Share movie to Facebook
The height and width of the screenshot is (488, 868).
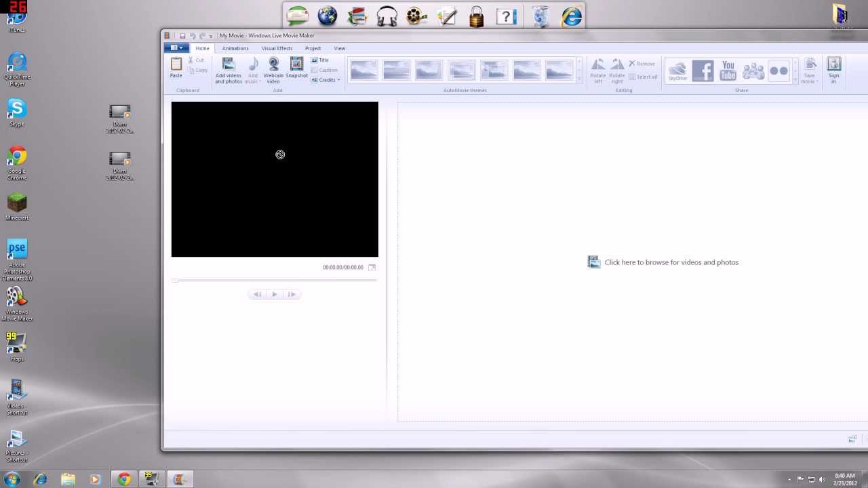point(703,70)
